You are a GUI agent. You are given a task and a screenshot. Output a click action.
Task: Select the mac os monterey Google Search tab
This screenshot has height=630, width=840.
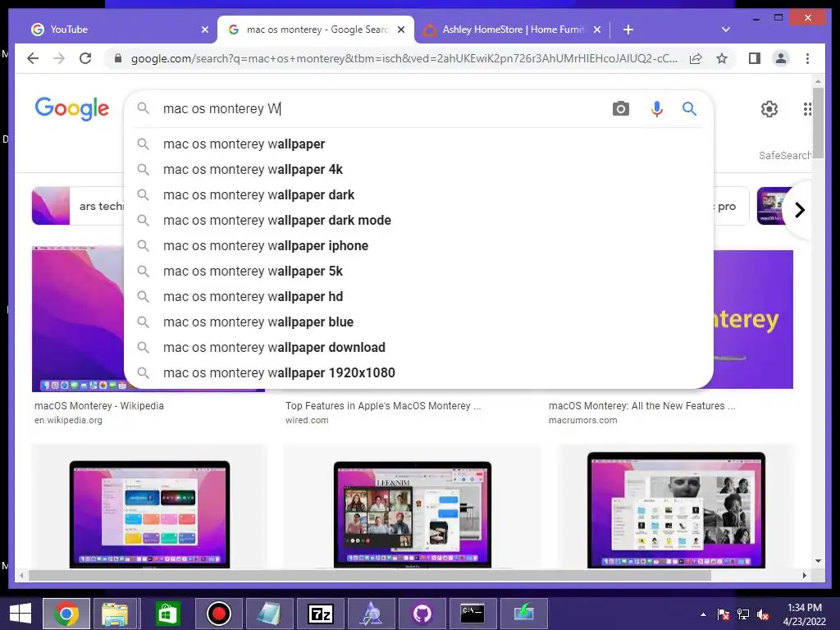point(316,30)
